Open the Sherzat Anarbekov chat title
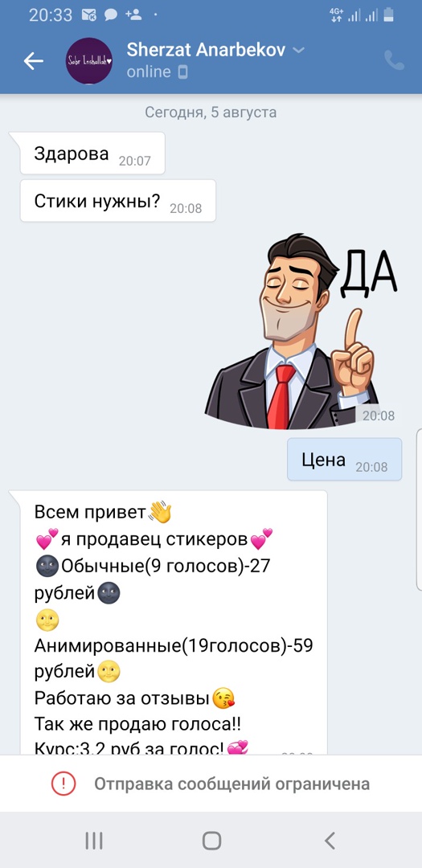The height and width of the screenshot is (868, 422). coord(206,50)
